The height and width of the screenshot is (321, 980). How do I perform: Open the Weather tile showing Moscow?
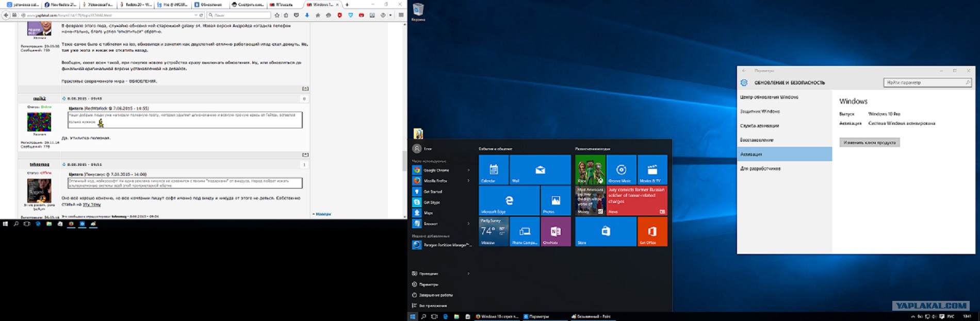point(494,231)
